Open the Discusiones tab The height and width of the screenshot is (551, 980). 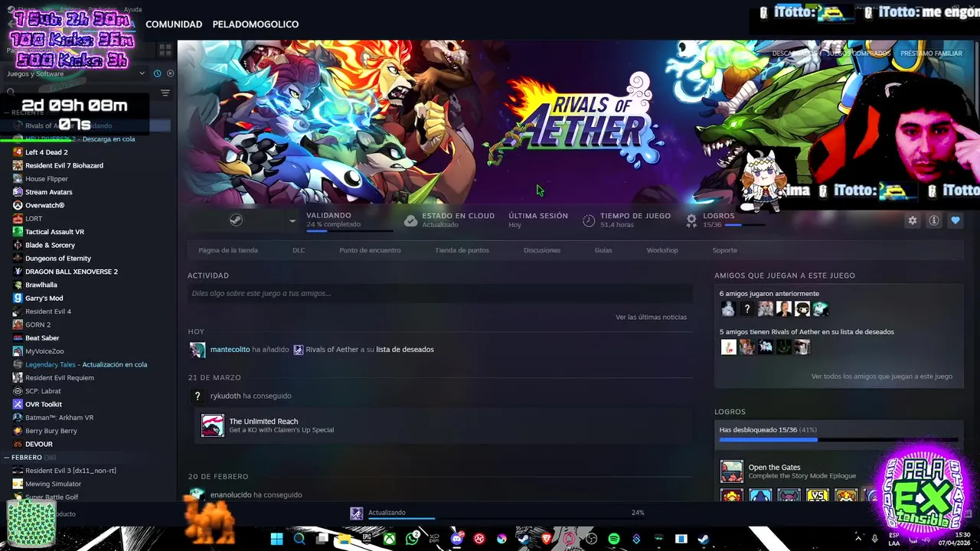542,250
